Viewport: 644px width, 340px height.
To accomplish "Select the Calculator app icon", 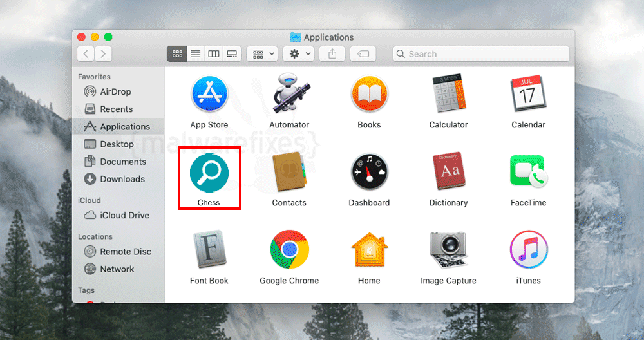I will (449, 93).
